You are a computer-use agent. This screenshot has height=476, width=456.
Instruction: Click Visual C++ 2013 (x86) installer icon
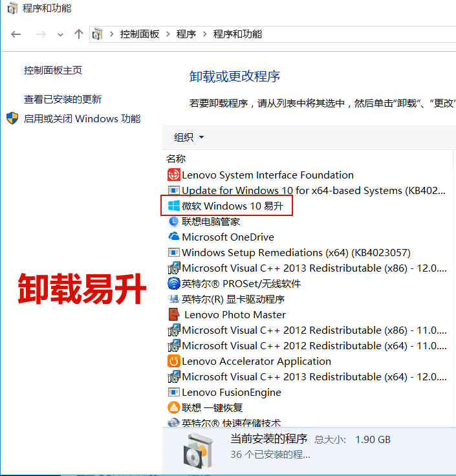click(x=173, y=268)
